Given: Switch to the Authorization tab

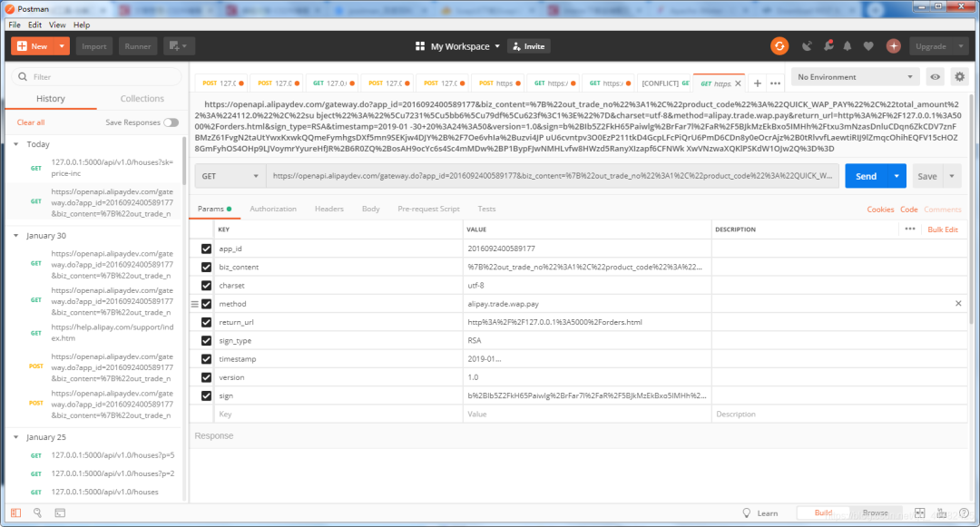Looking at the screenshot, I should click(273, 209).
